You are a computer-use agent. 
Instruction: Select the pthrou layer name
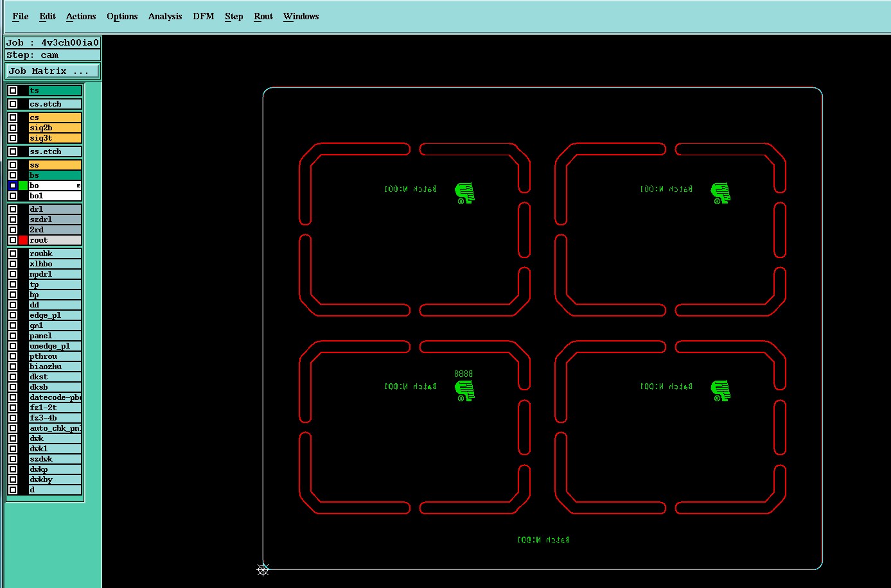point(55,356)
